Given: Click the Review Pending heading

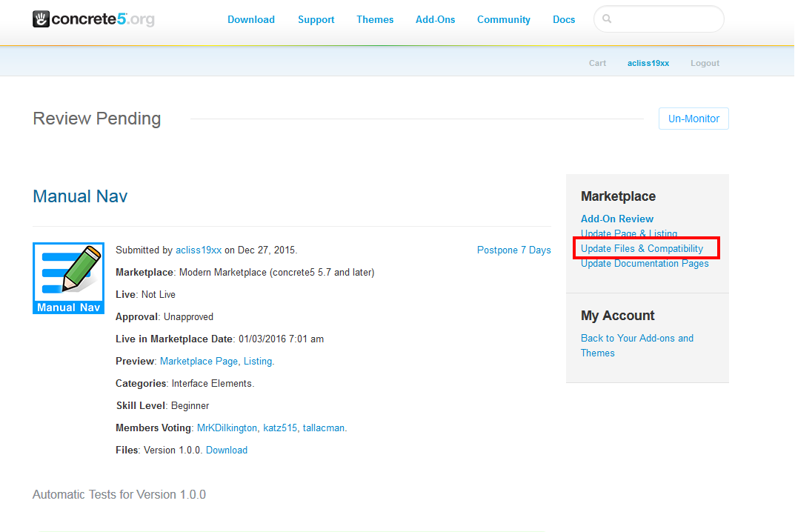Looking at the screenshot, I should [x=97, y=119].
